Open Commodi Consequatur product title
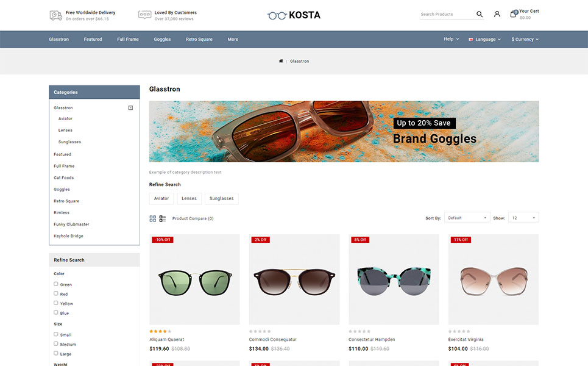 [x=273, y=339]
